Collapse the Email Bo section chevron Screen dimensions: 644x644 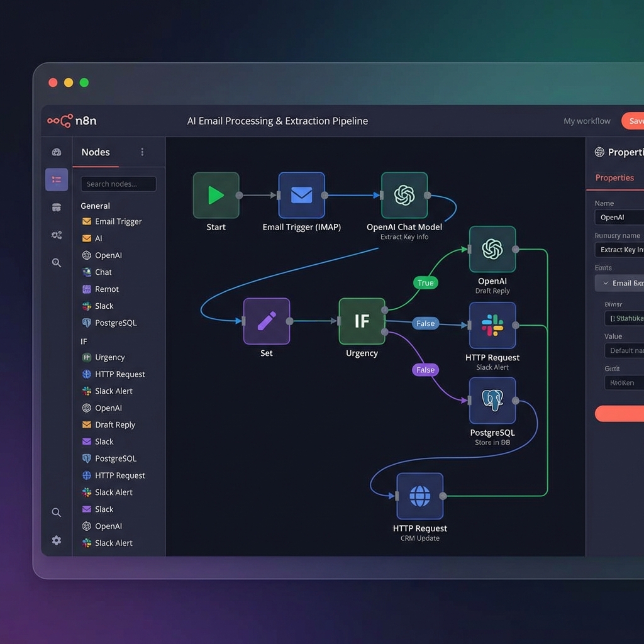pos(606,283)
